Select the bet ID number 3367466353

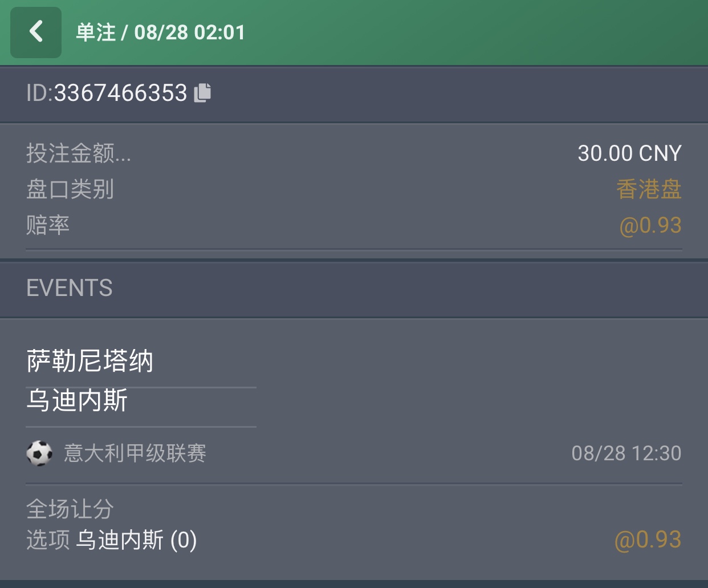(120, 93)
